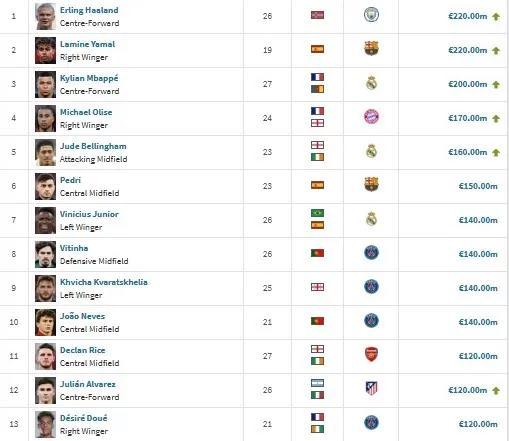
Task: Click Désiré Doué's player photo
Action: (x=45, y=424)
